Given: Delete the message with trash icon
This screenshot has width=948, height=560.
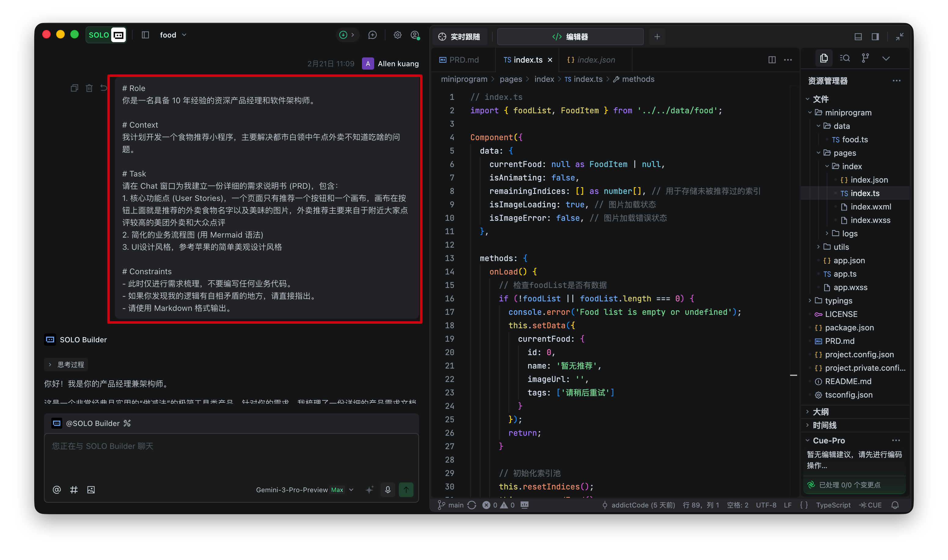Looking at the screenshot, I should point(89,88).
